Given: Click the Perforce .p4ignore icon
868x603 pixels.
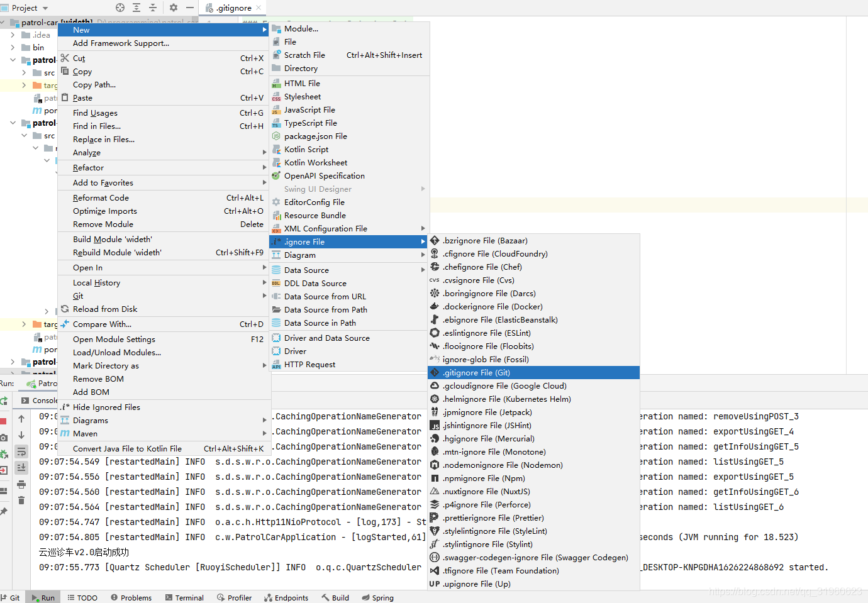Looking at the screenshot, I should (435, 505).
